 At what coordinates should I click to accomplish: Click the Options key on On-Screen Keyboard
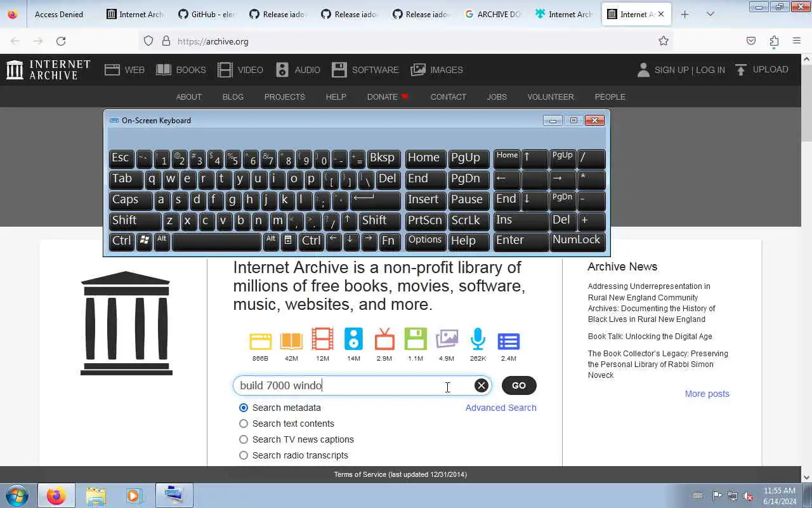point(425,241)
